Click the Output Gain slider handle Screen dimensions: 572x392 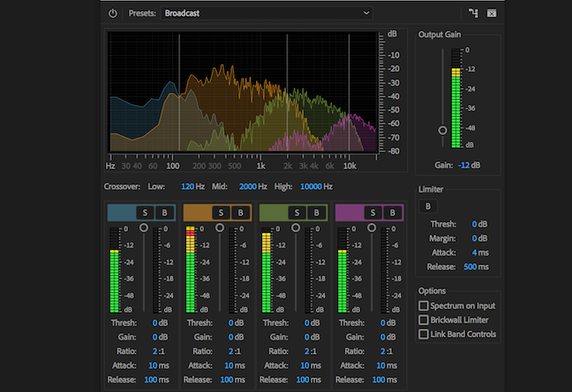(442, 130)
